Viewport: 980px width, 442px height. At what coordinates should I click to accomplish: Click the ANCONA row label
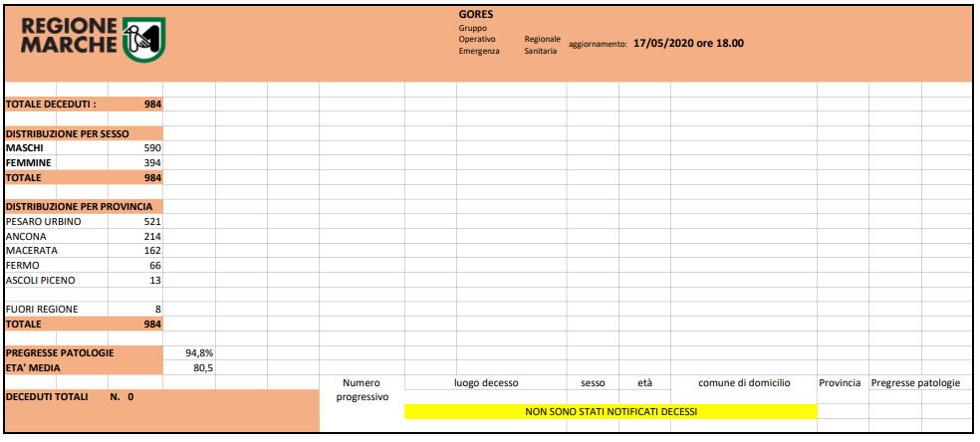26,237
